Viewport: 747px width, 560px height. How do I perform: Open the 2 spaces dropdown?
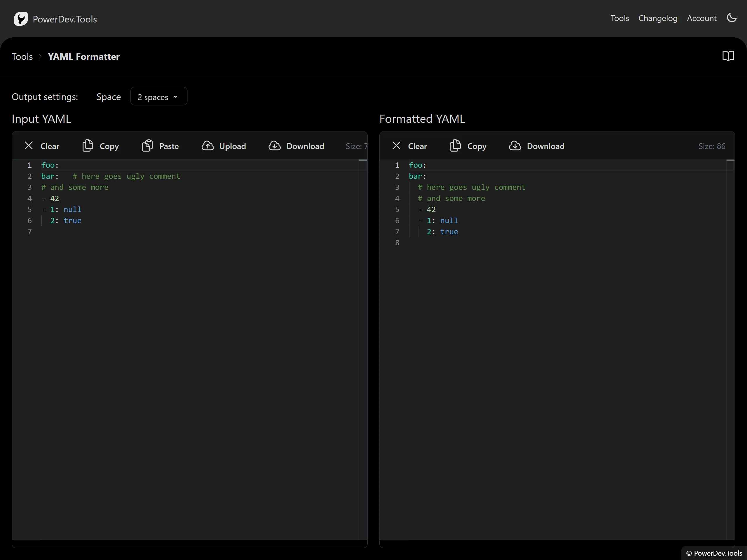158,97
